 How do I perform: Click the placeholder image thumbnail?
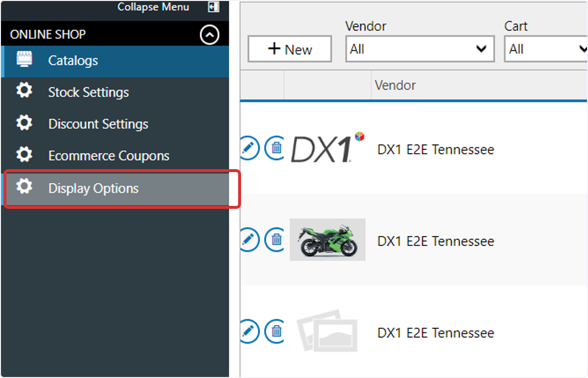coord(328,331)
